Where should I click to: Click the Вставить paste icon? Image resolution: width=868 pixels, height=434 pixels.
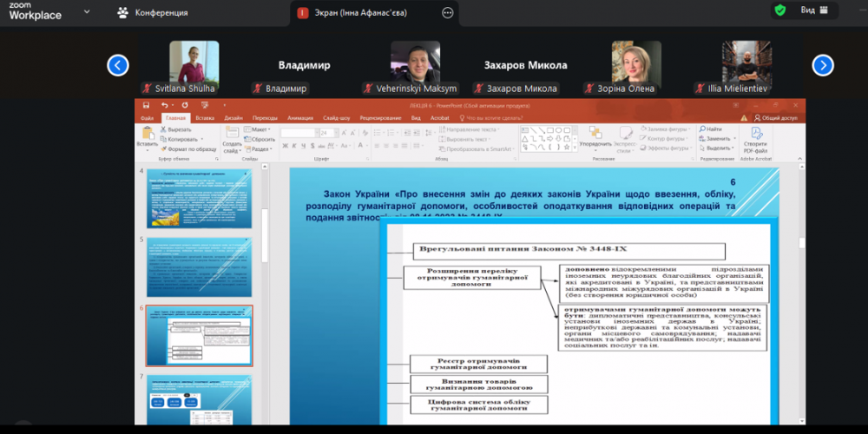[147, 134]
